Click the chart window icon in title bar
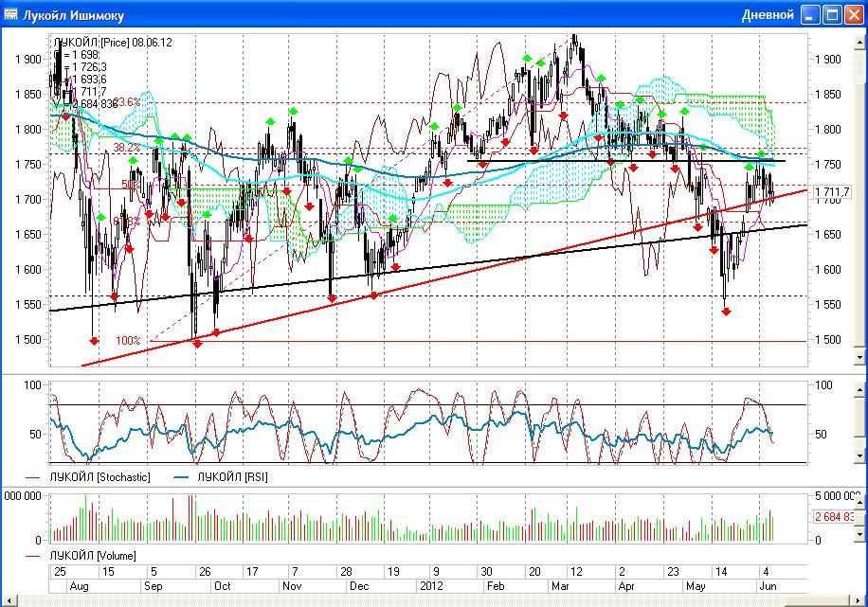868x607 pixels. click(x=10, y=14)
